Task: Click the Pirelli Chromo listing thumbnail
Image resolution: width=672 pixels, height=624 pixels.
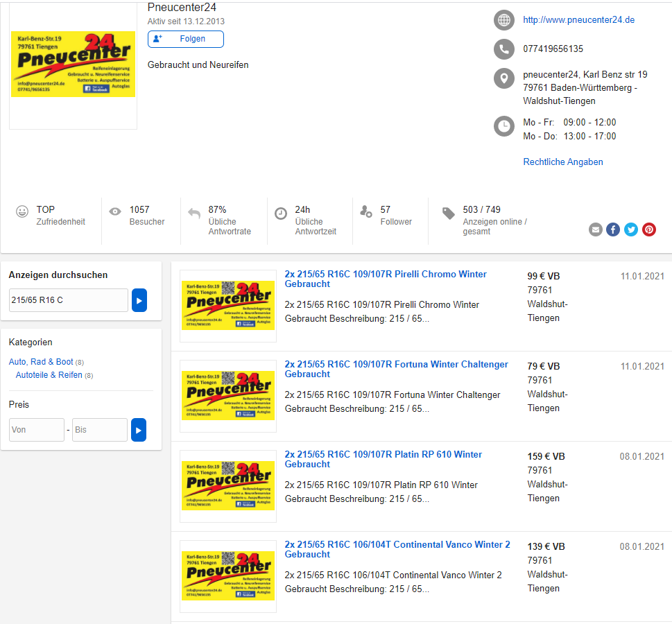Action: pyautogui.click(x=228, y=306)
